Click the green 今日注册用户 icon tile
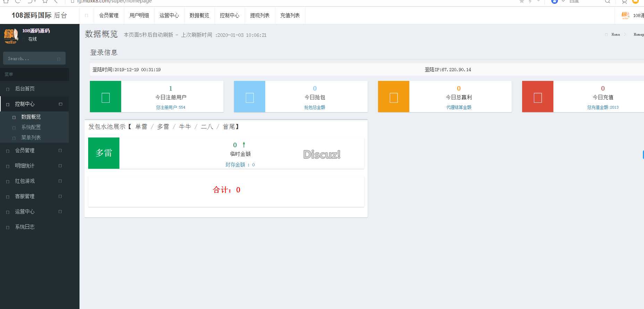644x309 pixels. click(106, 97)
